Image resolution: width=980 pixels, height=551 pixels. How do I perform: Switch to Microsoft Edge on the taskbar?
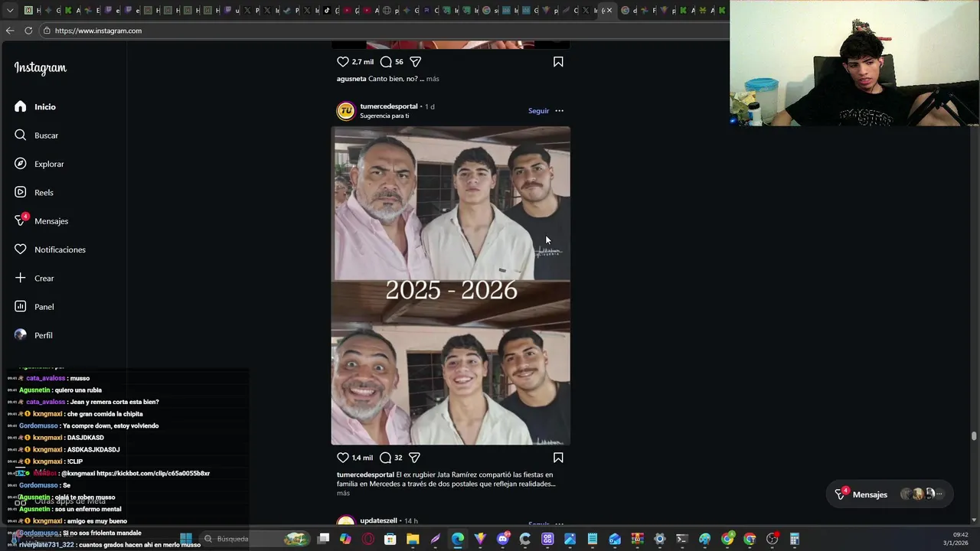click(x=458, y=539)
